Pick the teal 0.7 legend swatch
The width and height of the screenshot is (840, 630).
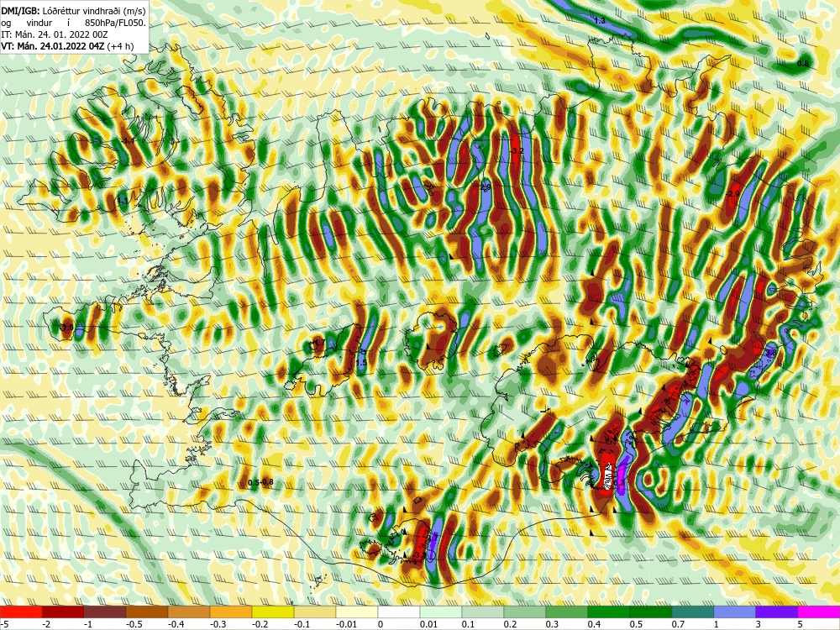(x=693, y=612)
